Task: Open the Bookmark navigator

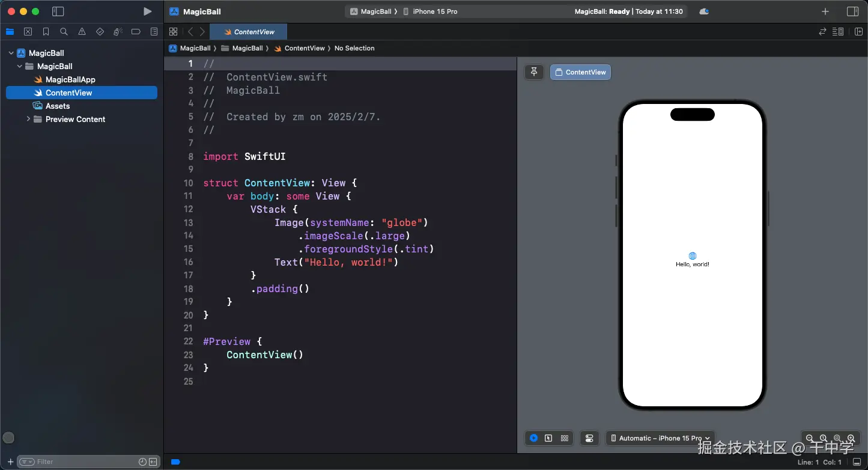Action: (46, 32)
